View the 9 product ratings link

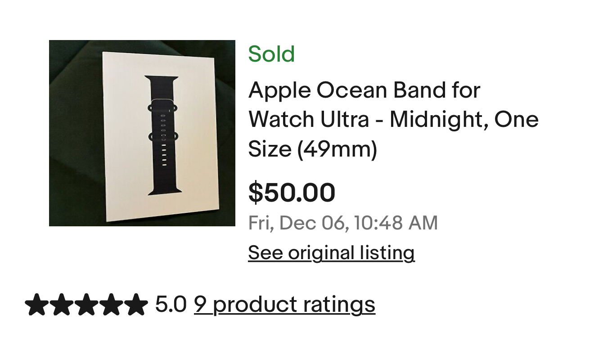284,305
